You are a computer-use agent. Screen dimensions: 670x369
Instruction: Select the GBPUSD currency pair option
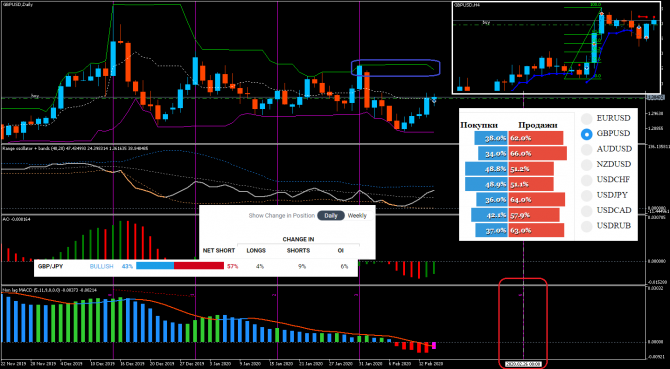(x=587, y=134)
